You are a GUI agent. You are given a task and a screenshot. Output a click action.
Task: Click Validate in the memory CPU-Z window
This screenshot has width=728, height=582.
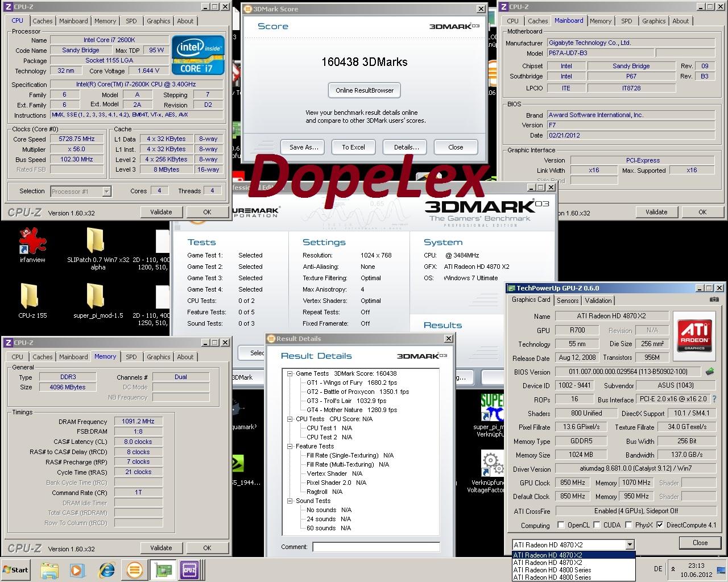(x=161, y=548)
